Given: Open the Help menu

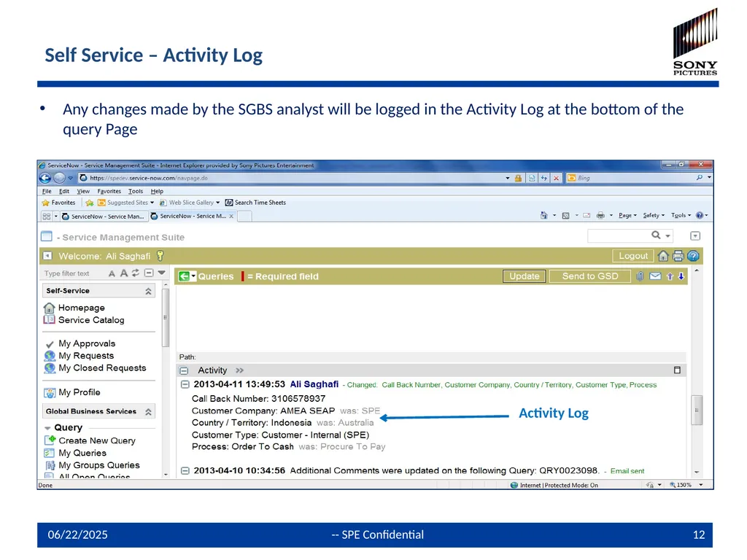Looking at the screenshot, I should pyautogui.click(x=158, y=192).
